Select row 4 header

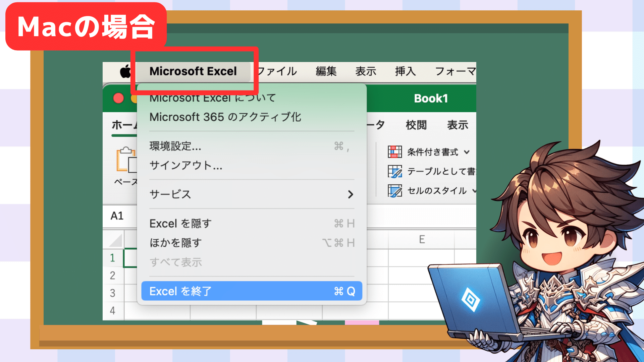113,310
